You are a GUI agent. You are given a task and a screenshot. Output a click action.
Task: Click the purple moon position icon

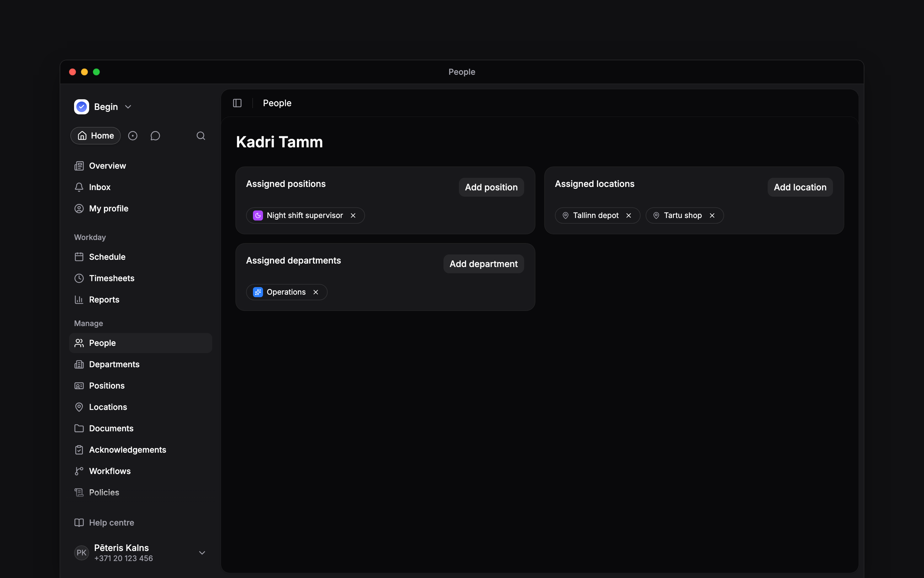click(x=258, y=215)
